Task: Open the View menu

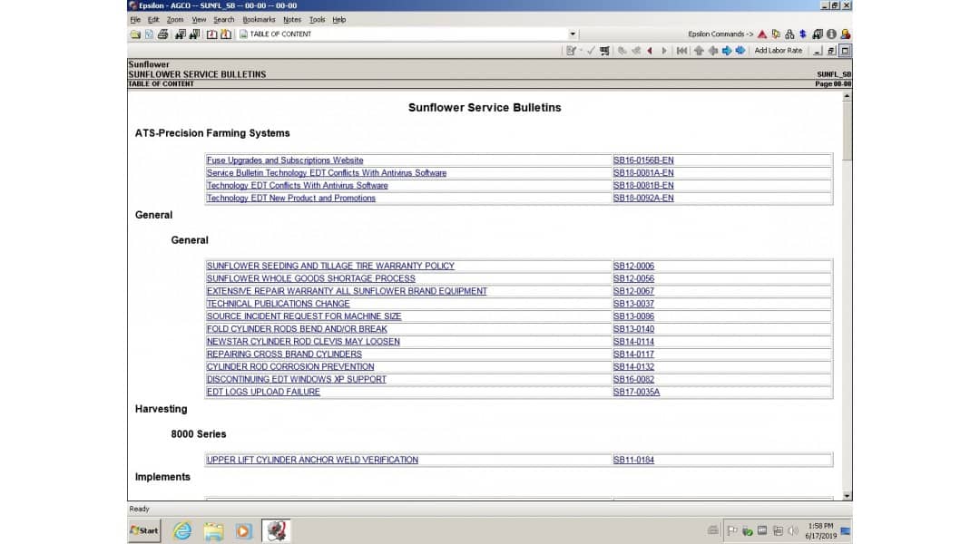Action: pyautogui.click(x=199, y=20)
